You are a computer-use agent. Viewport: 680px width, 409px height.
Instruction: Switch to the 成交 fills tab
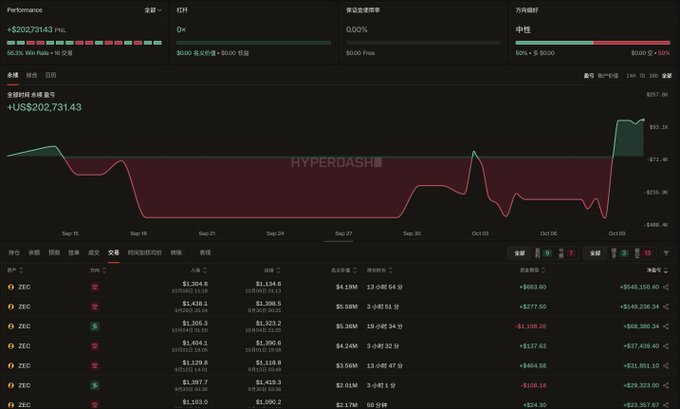[x=94, y=252]
